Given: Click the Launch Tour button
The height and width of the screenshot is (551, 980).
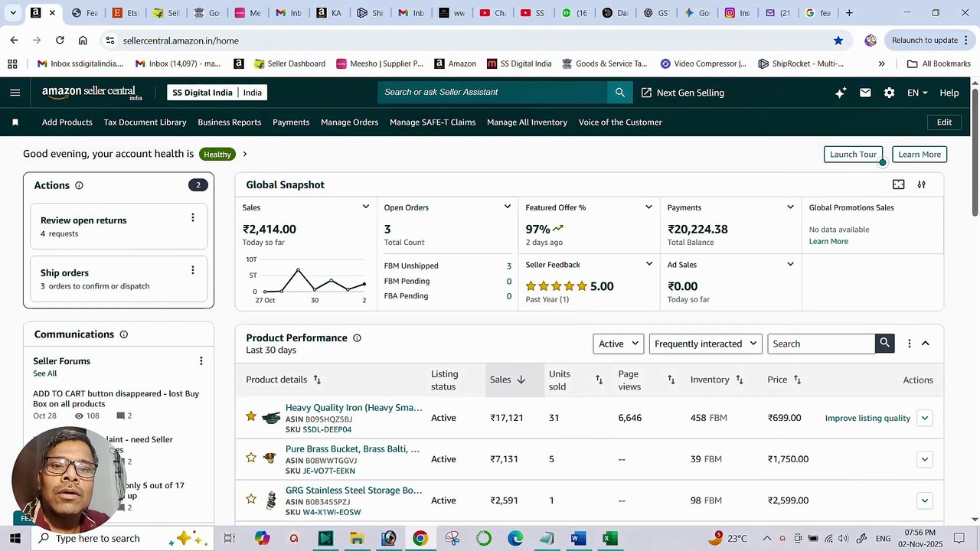Looking at the screenshot, I should coord(853,155).
